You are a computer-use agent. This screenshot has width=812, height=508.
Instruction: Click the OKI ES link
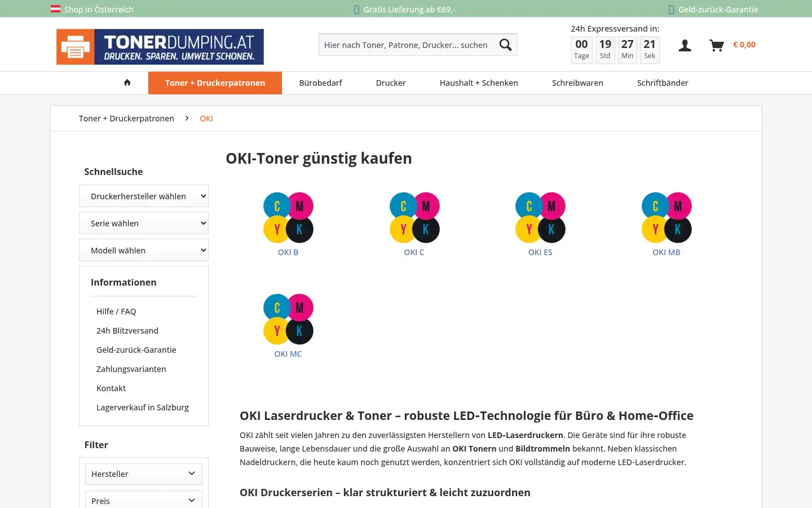[540, 252]
